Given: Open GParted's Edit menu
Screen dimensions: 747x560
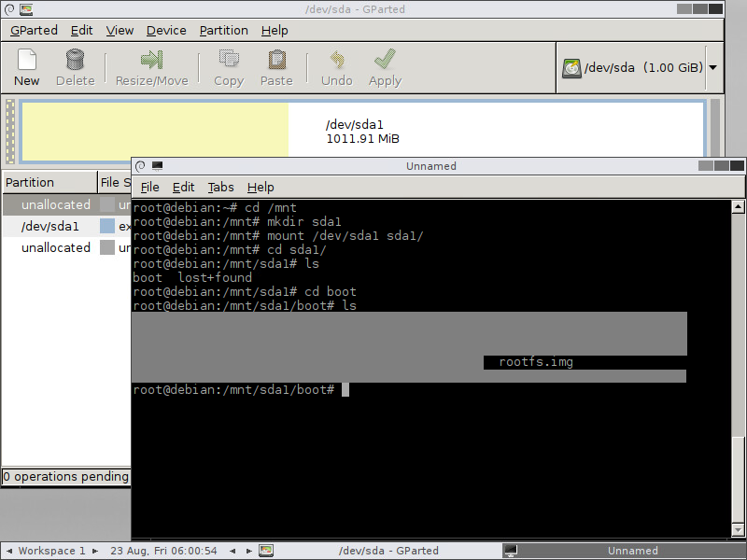Looking at the screenshot, I should (x=81, y=31).
